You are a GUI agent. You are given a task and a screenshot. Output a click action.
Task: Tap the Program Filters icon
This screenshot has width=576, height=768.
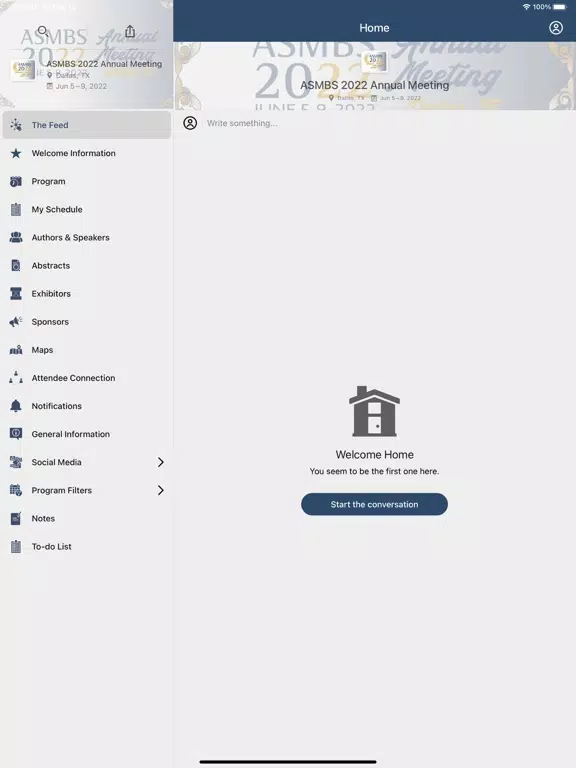[16, 490]
